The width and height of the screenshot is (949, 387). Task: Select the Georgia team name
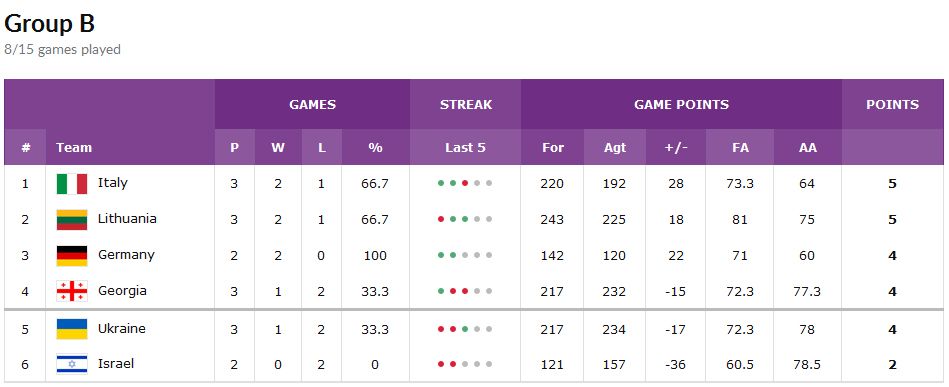[x=122, y=291]
